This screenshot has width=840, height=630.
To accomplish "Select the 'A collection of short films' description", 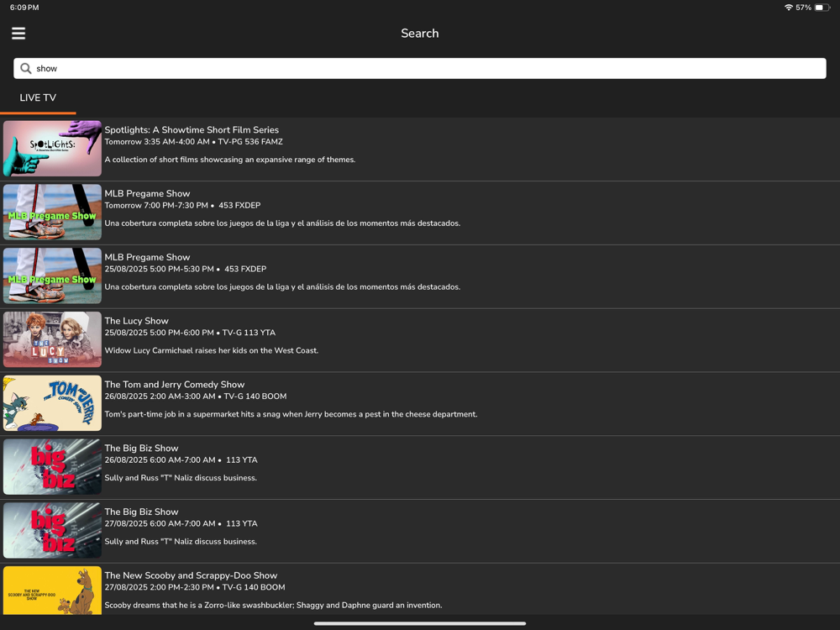I will tap(230, 160).
